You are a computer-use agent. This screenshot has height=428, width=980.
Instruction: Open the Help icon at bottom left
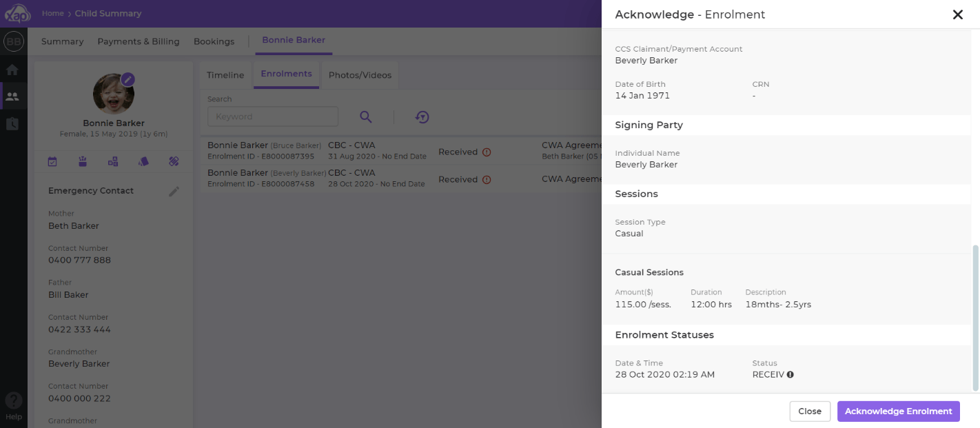(x=13, y=400)
